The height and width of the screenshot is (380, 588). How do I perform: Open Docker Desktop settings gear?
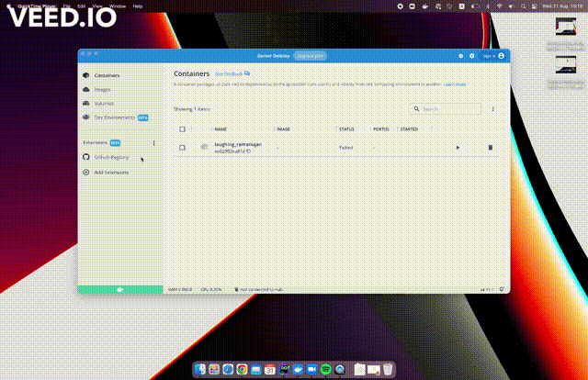click(471, 56)
